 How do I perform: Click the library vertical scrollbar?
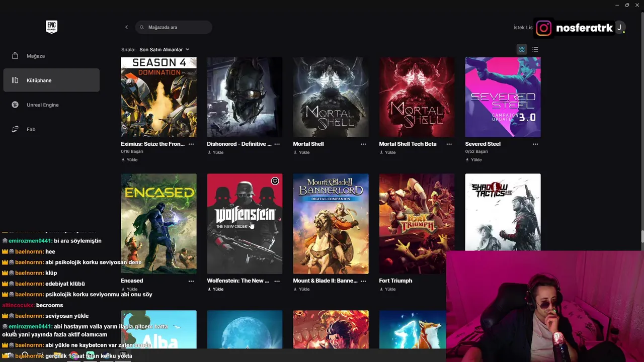[x=642, y=236]
